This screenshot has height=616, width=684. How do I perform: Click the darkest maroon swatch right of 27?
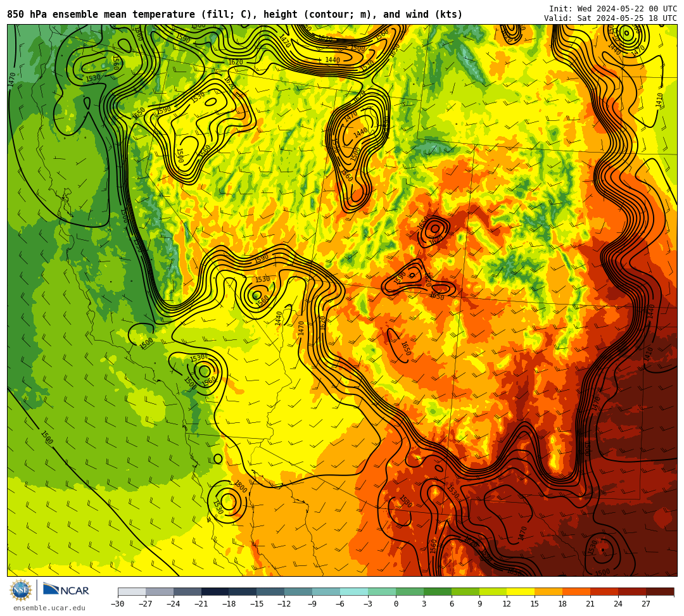coord(660,591)
